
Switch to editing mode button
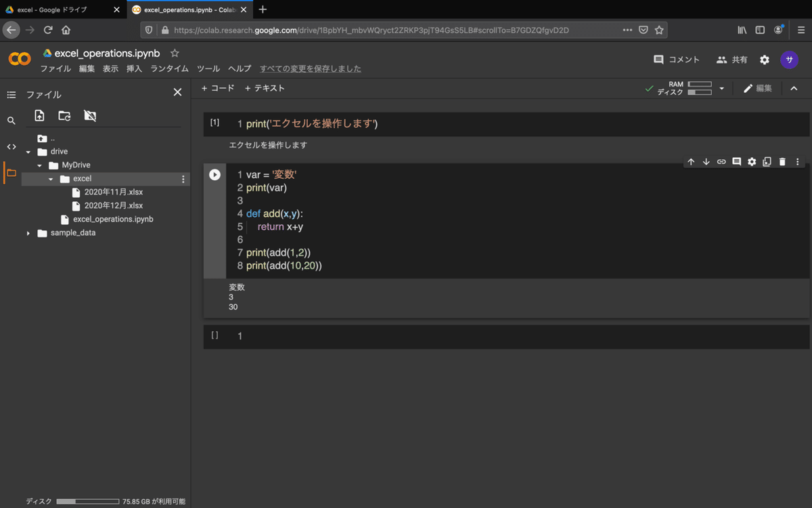(x=758, y=88)
